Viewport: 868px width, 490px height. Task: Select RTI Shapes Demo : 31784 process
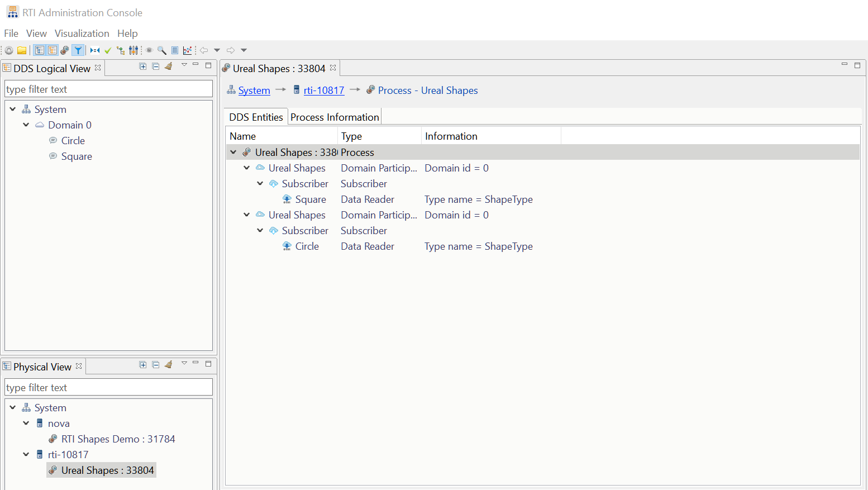click(x=118, y=439)
